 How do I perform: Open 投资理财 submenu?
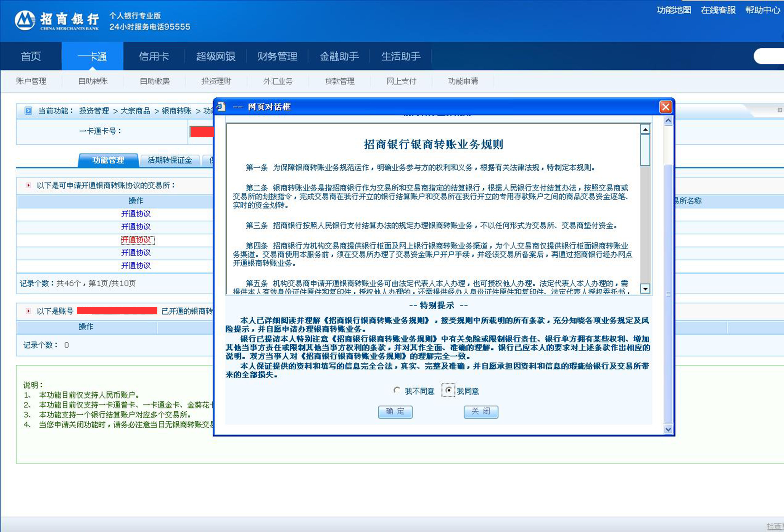pyautogui.click(x=216, y=81)
